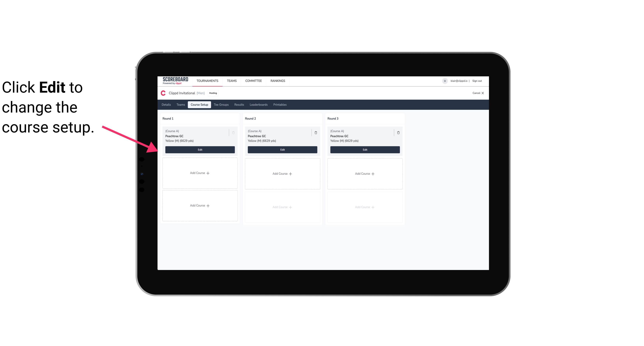The height and width of the screenshot is (346, 644).
Task: Open the Leaderboards tab
Action: pos(259,104)
